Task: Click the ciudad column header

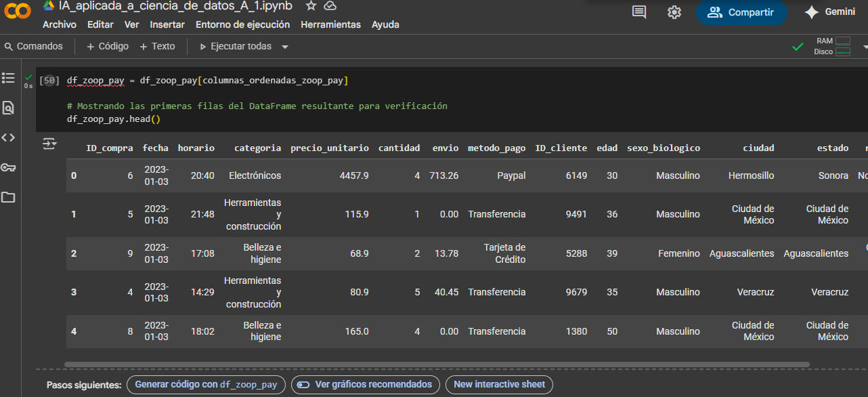Action: click(x=758, y=148)
